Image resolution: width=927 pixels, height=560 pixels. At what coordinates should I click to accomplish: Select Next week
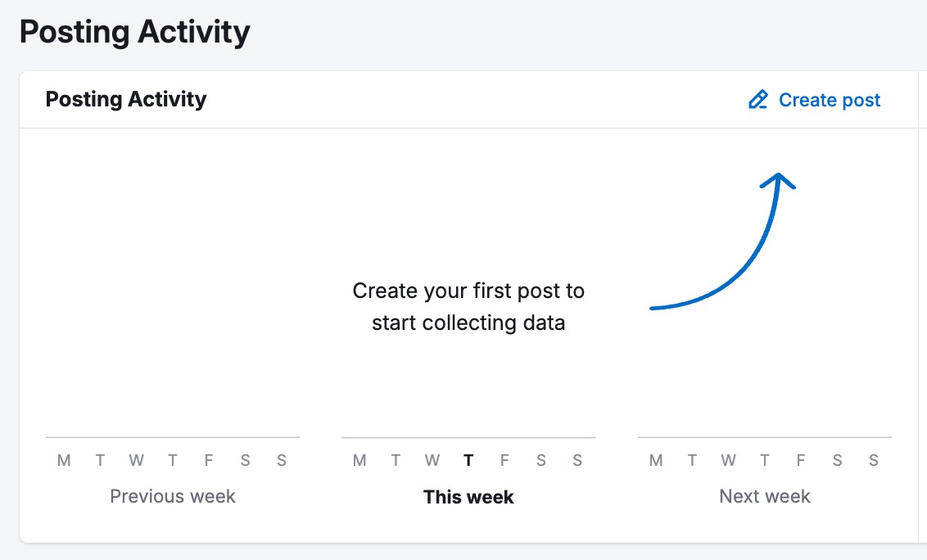764,495
